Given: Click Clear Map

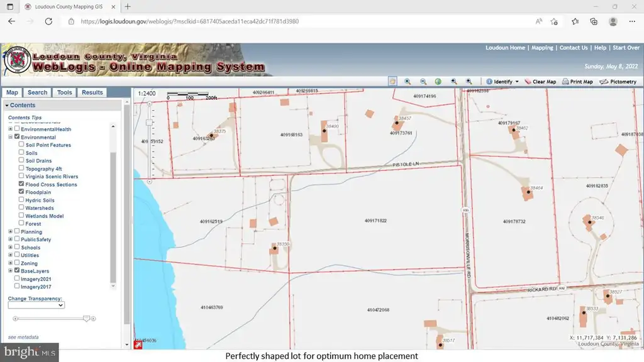Looking at the screenshot, I should (540, 82).
